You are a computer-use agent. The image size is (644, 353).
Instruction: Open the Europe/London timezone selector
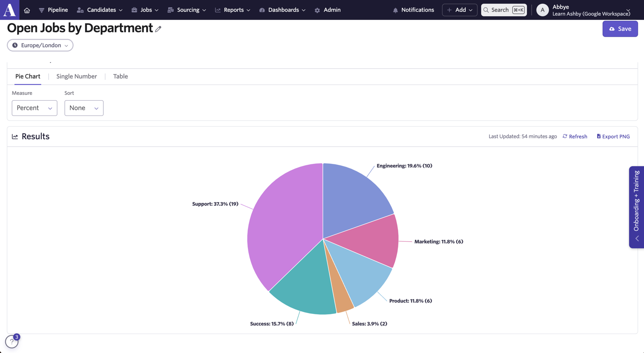pos(40,45)
